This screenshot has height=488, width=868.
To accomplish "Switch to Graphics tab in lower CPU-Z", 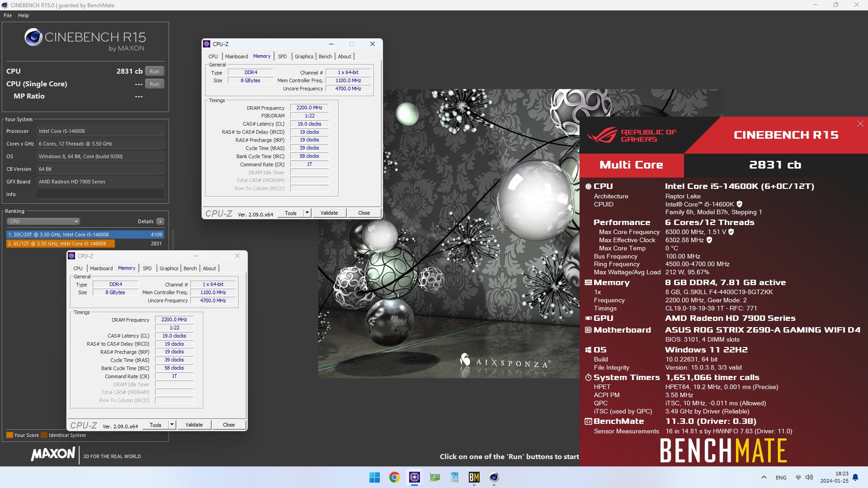I will pos(169,268).
